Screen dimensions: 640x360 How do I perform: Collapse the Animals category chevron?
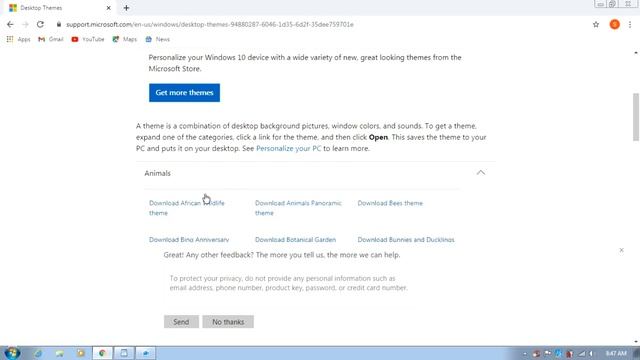(x=481, y=173)
